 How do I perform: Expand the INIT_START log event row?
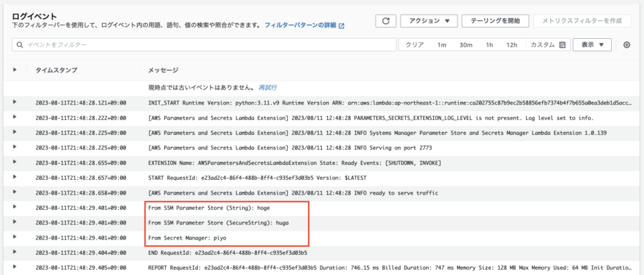(15, 102)
